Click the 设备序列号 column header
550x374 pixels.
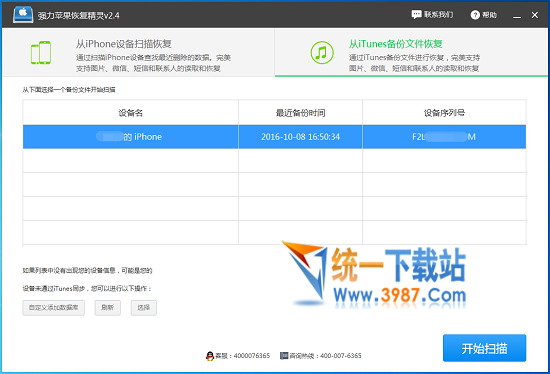pyautogui.click(x=444, y=113)
